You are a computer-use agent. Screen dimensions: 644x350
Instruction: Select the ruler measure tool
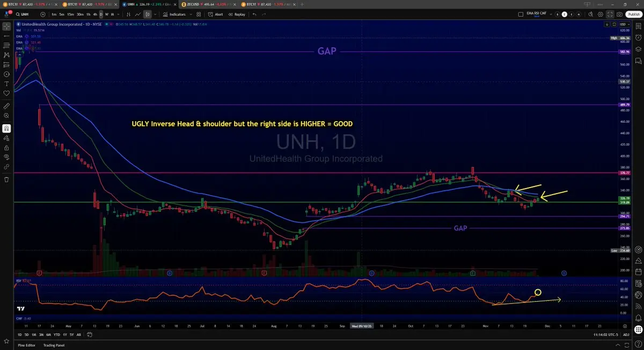(6, 106)
